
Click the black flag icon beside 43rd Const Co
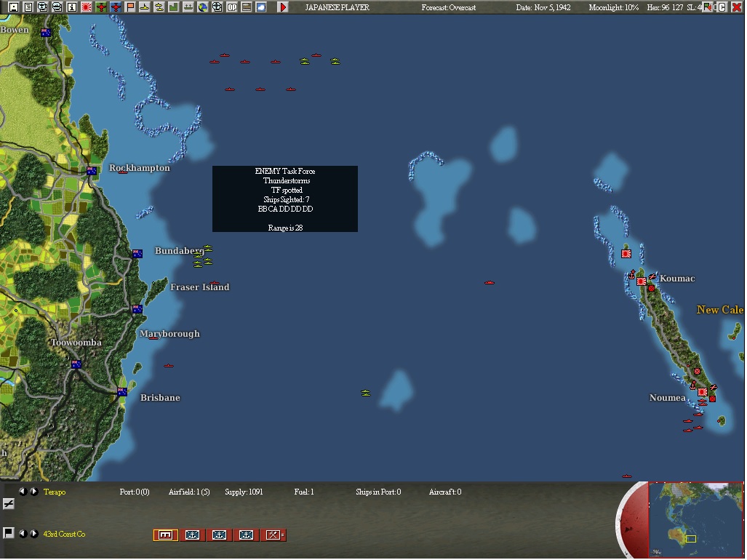pyautogui.click(x=8, y=533)
